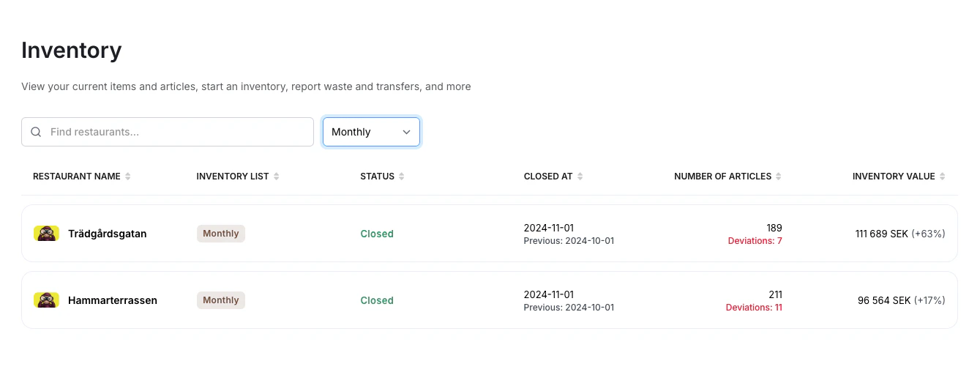Click the search magnifier icon
The width and height of the screenshot is (980, 375).
(36, 132)
